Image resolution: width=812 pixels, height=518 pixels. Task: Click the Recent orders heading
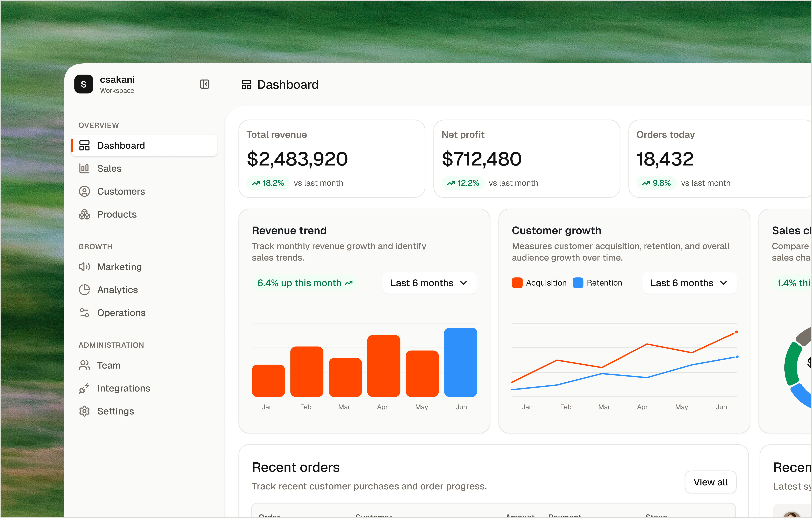296,467
